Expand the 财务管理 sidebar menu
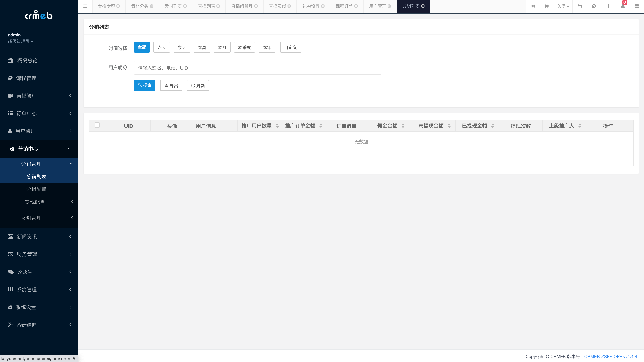644x362 pixels. 39,254
